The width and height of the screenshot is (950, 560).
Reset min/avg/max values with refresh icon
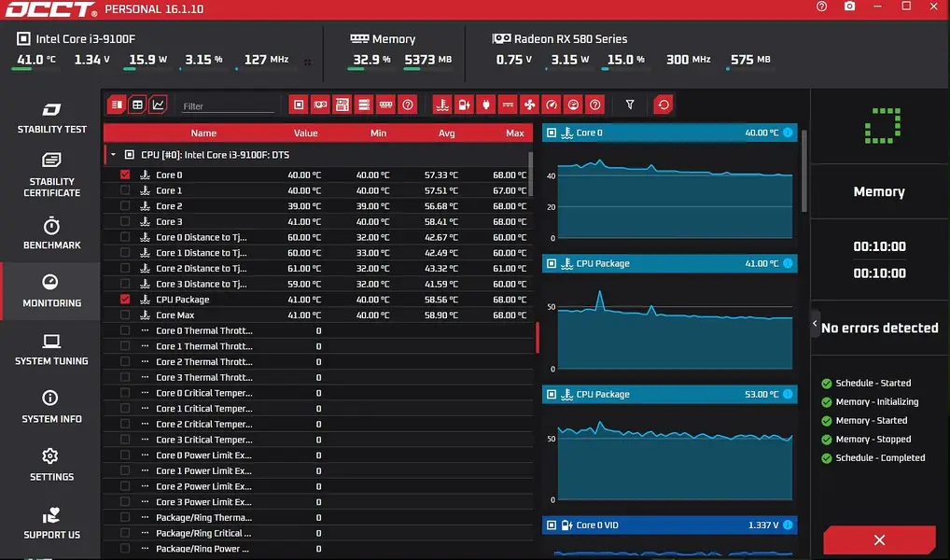click(x=664, y=105)
